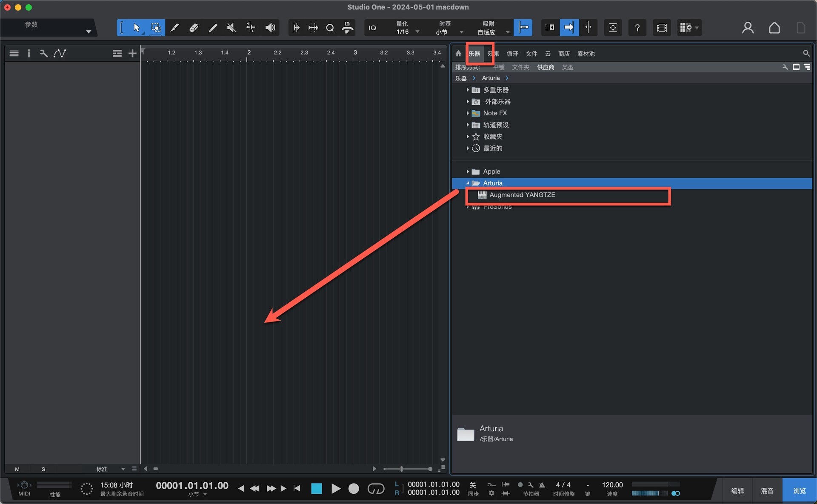Toggle Autoscroll arrow button

(569, 28)
